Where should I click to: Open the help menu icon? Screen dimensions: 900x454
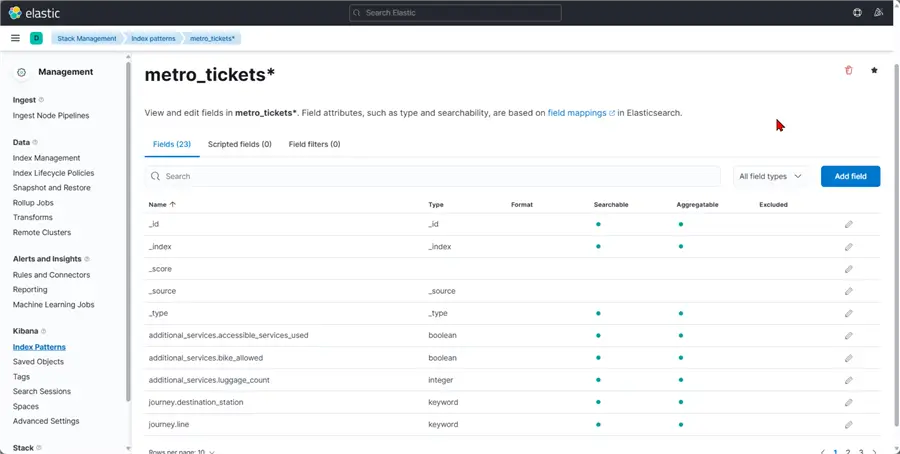(857, 13)
